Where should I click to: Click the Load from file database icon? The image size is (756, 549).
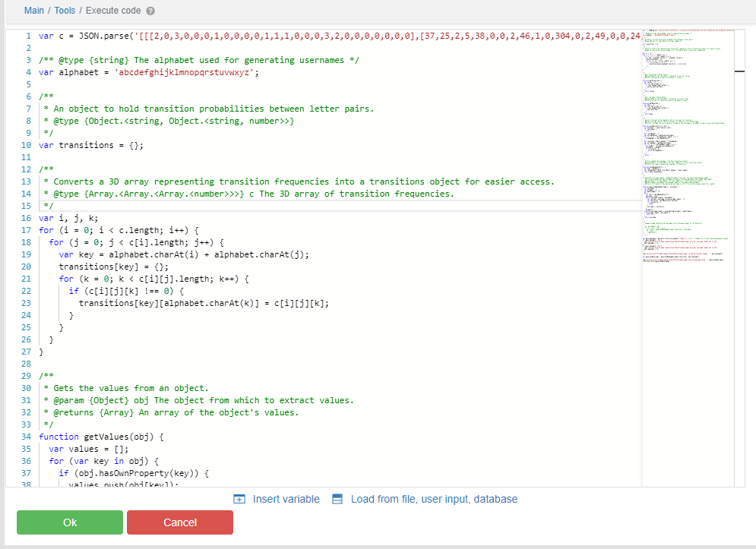338,499
